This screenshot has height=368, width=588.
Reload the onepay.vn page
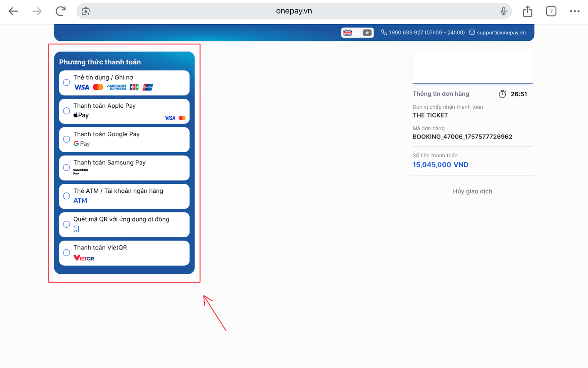[x=61, y=11]
